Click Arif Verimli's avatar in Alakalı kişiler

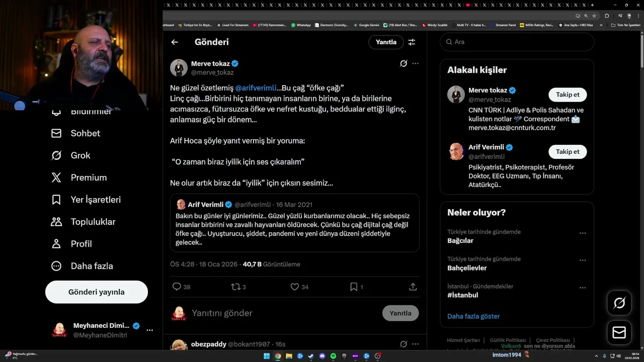click(x=456, y=151)
